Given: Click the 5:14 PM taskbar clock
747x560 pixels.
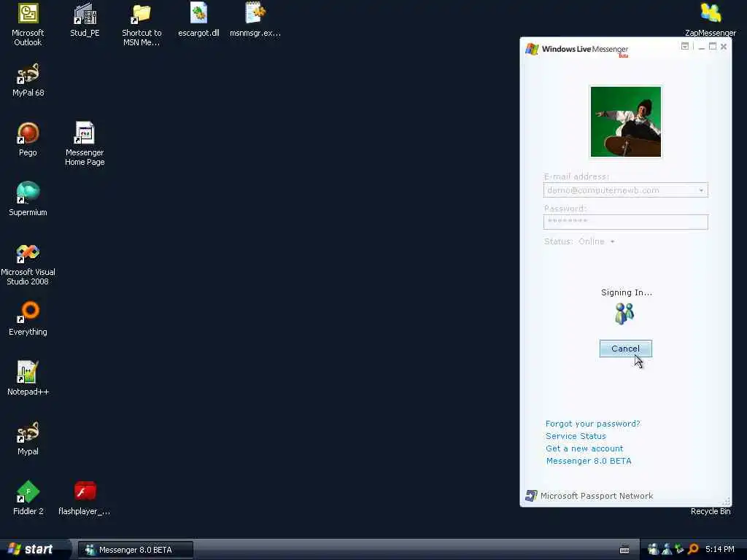Looking at the screenshot, I should tap(720, 550).
